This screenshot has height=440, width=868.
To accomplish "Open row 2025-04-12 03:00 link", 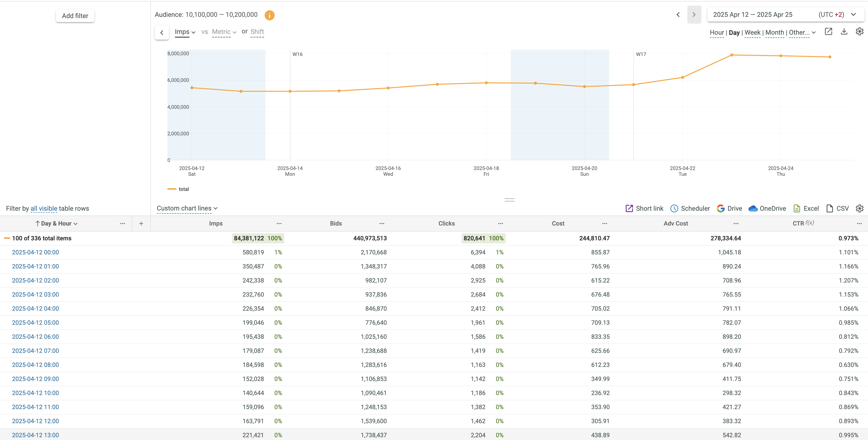I will [x=35, y=295].
